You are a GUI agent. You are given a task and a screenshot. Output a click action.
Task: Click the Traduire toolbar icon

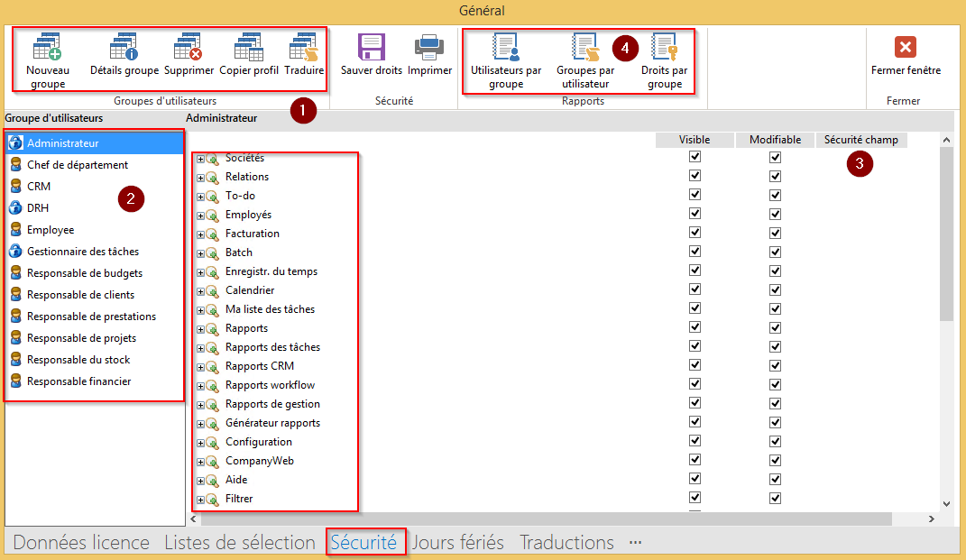304,48
